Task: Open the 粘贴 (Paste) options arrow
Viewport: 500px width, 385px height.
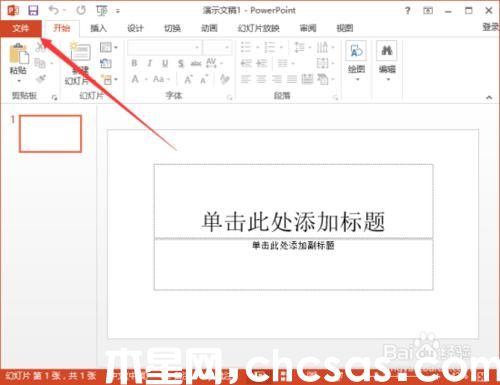Action: [x=19, y=81]
